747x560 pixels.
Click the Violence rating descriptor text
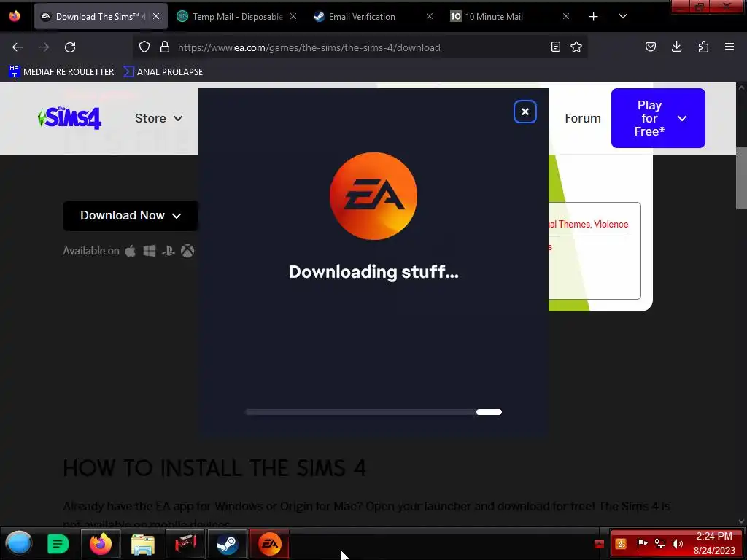[611, 225]
